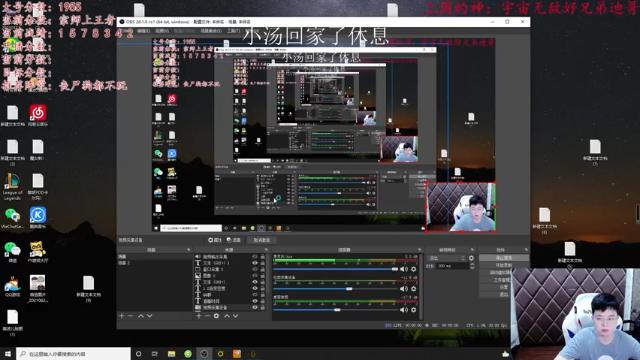640x360 pixels.
Task: Toggle visibility of 图像 2 source
Action: click(255, 276)
